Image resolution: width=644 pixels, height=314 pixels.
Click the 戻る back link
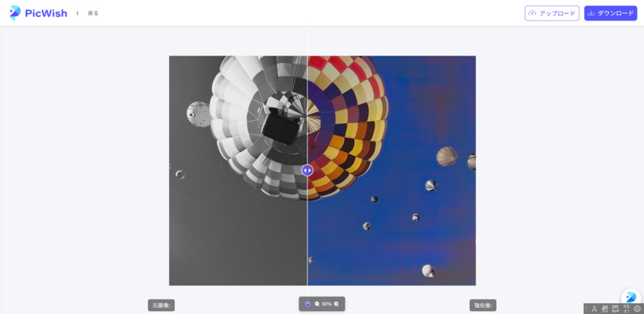point(93,13)
